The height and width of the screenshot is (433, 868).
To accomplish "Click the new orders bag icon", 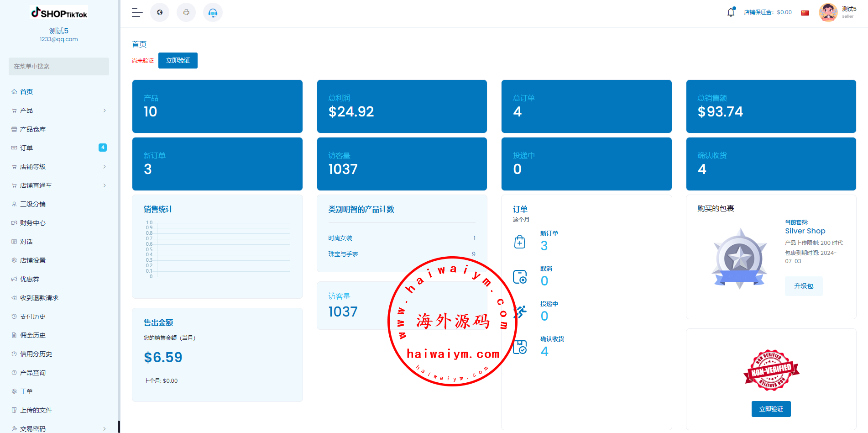I will coord(520,242).
